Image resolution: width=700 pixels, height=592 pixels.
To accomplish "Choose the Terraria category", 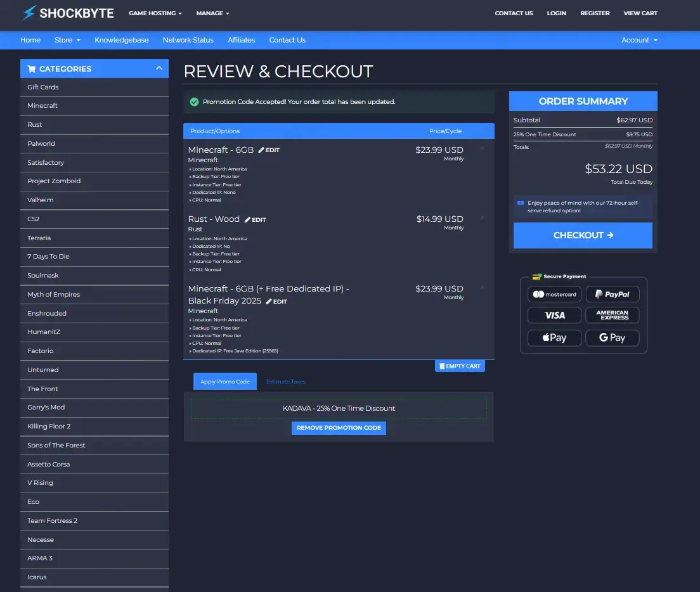I will (94, 238).
